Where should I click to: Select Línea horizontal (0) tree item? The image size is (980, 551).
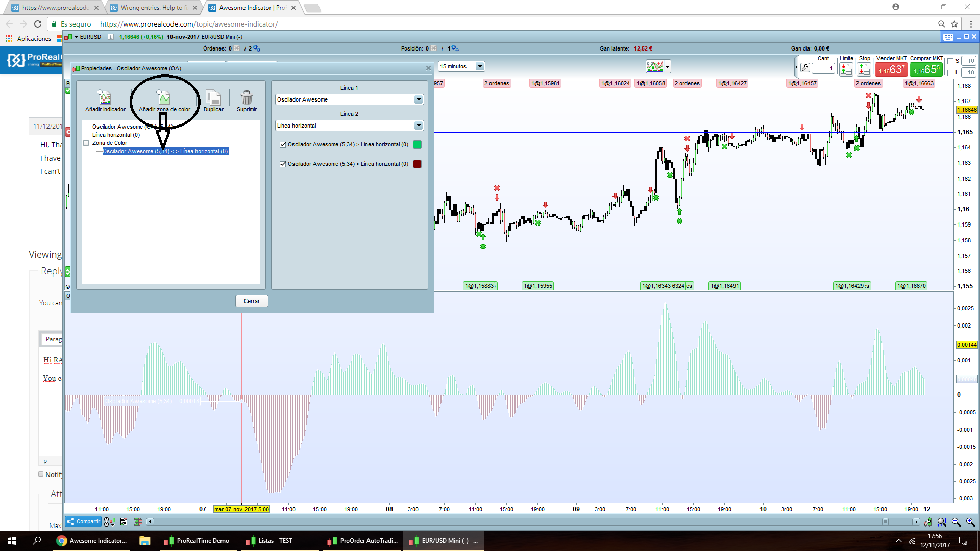[x=116, y=135]
